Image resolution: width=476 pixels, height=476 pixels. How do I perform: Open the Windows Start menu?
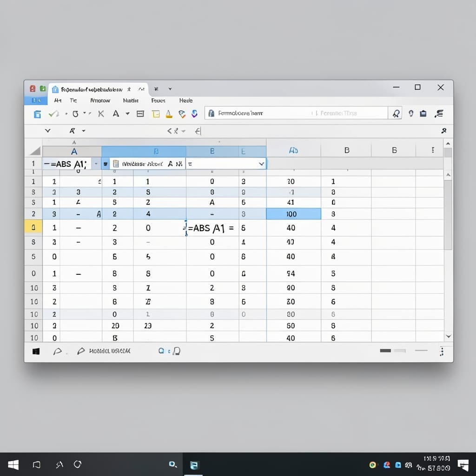tap(13, 464)
